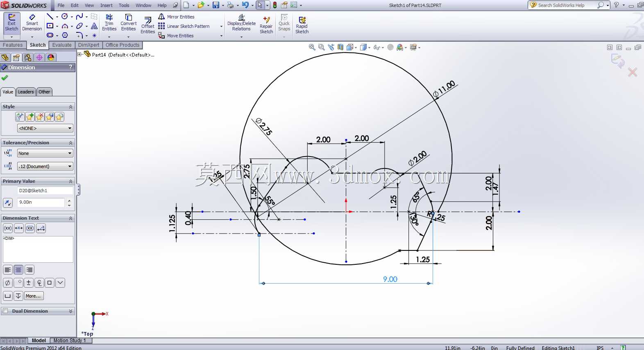Click the Exit Sketch icon
Viewport: 644px width, 350px height.
click(11, 23)
